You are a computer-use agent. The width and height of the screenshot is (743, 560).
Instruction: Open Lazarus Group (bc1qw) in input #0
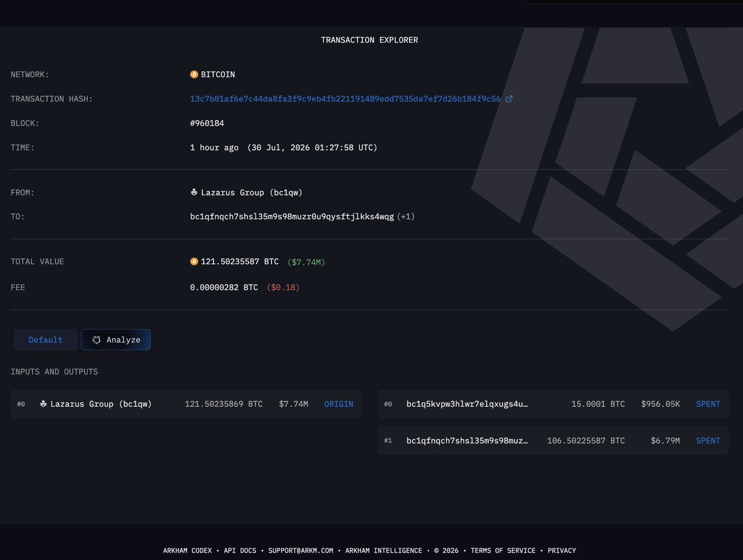click(x=101, y=404)
